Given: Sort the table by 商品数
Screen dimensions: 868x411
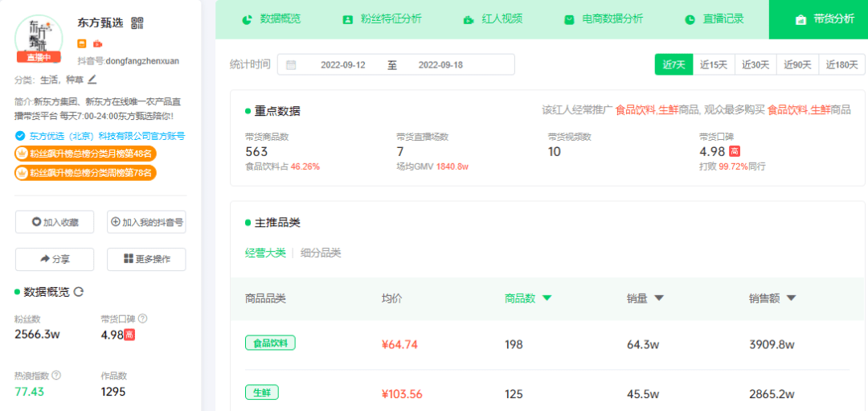Looking at the screenshot, I should [527, 298].
